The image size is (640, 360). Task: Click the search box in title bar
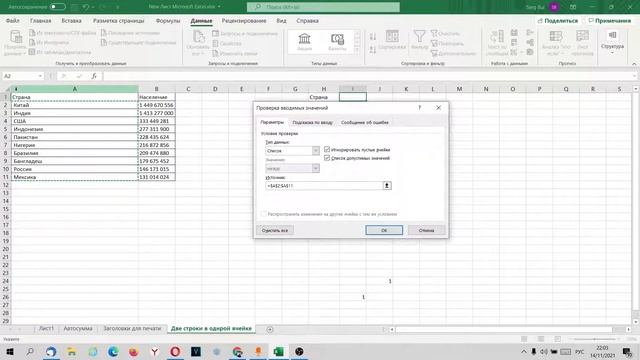point(323,7)
